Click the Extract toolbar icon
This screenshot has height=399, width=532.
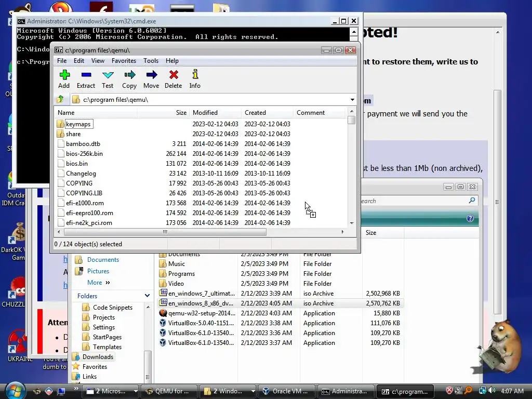click(86, 79)
